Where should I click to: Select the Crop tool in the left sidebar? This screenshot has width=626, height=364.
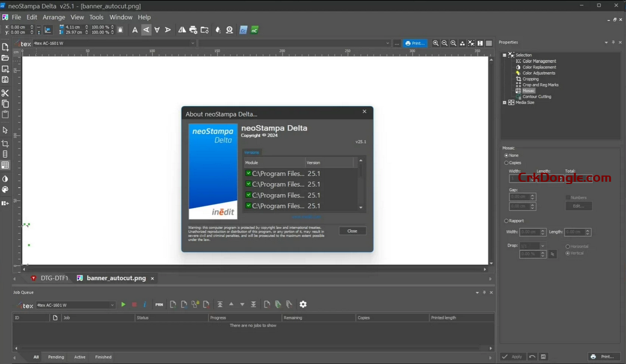pyautogui.click(x=6, y=143)
